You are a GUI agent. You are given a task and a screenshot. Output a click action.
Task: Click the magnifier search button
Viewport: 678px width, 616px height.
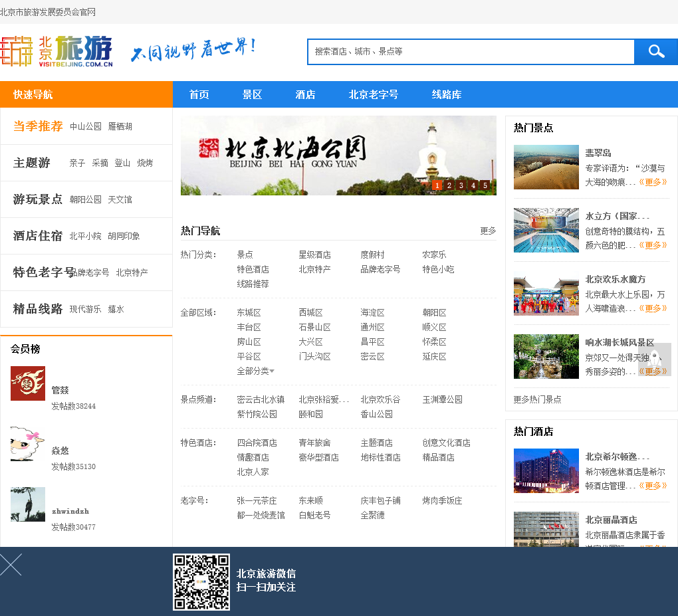(x=655, y=52)
